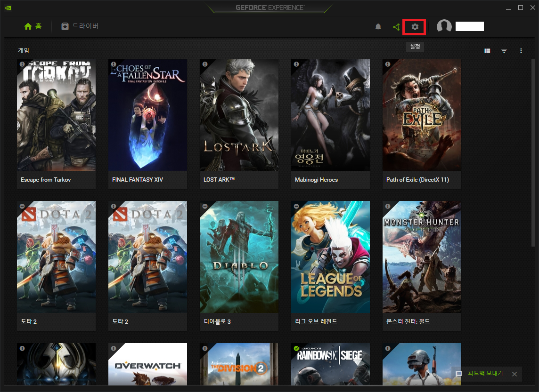
Task: Open the Escape from Tarkov game tile
Action: tap(57, 124)
